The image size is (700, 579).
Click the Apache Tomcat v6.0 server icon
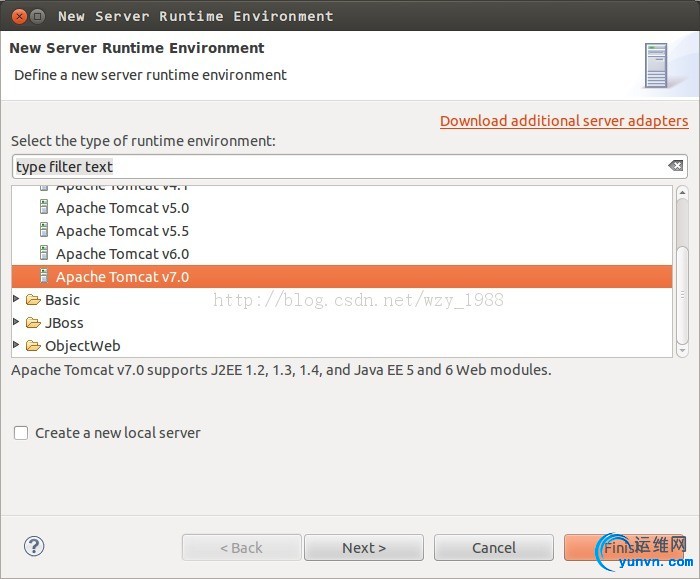(x=44, y=253)
